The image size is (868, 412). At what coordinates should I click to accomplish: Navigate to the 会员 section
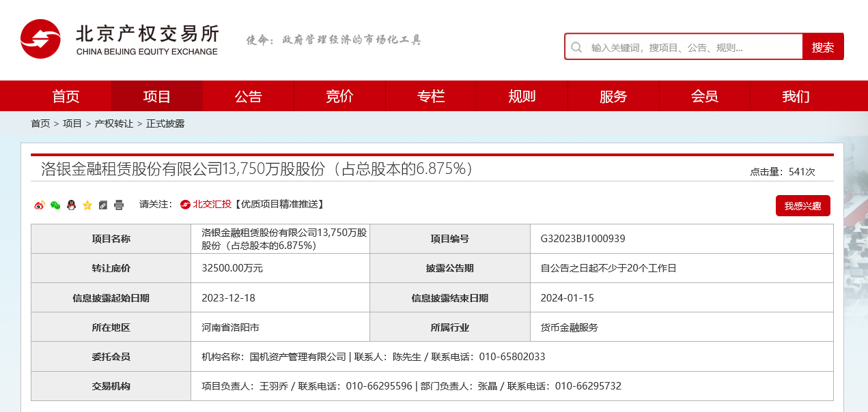[704, 96]
